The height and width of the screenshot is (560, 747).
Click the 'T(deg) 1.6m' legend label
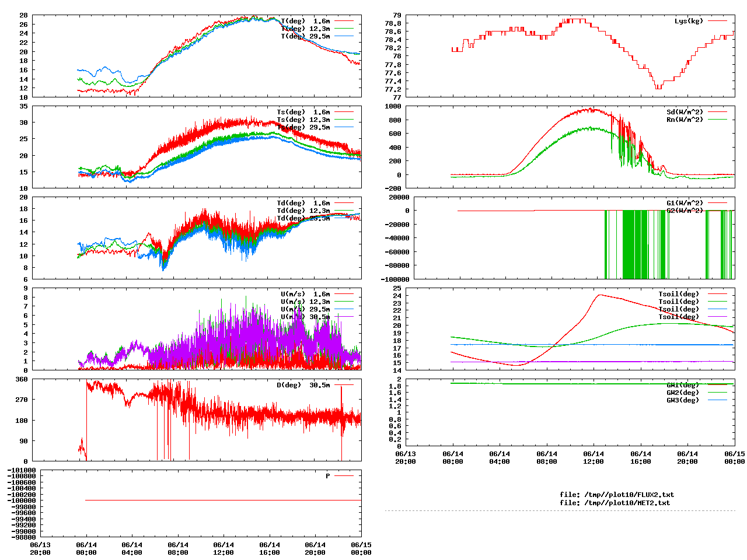[305, 21]
